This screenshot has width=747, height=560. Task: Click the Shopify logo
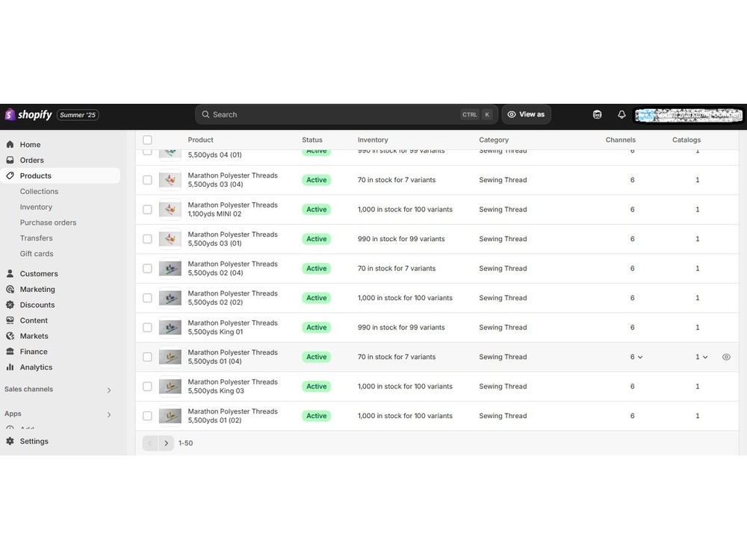[28, 115]
